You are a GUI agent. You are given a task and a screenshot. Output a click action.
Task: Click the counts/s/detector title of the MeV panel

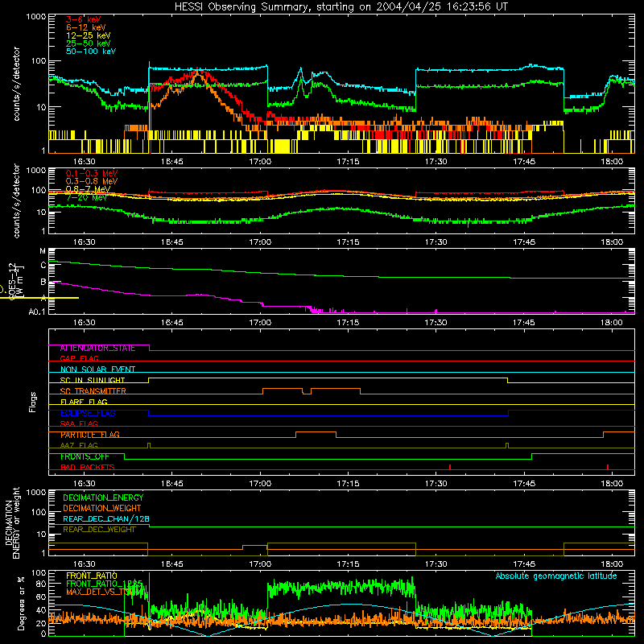click(16, 200)
